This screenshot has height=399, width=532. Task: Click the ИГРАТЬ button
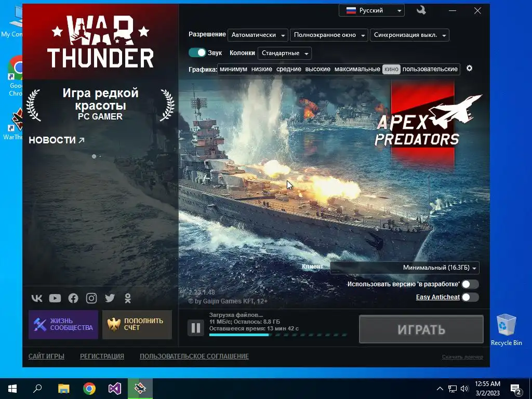pyautogui.click(x=421, y=329)
